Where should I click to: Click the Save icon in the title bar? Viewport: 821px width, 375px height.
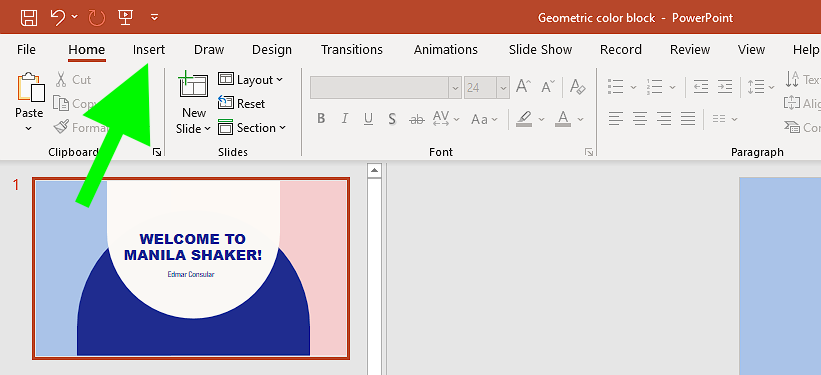pos(29,17)
